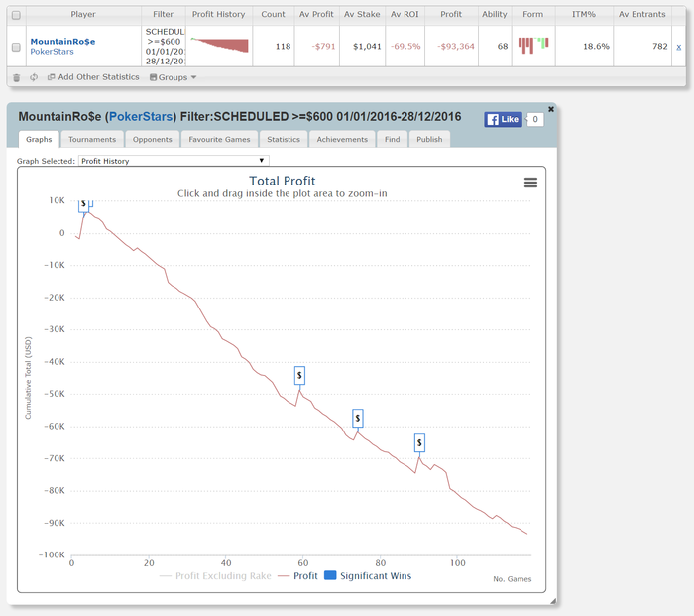The height and width of the screenshot is (616, 694).
Task: Click the refresh icon below the player table
Action: 34,77
